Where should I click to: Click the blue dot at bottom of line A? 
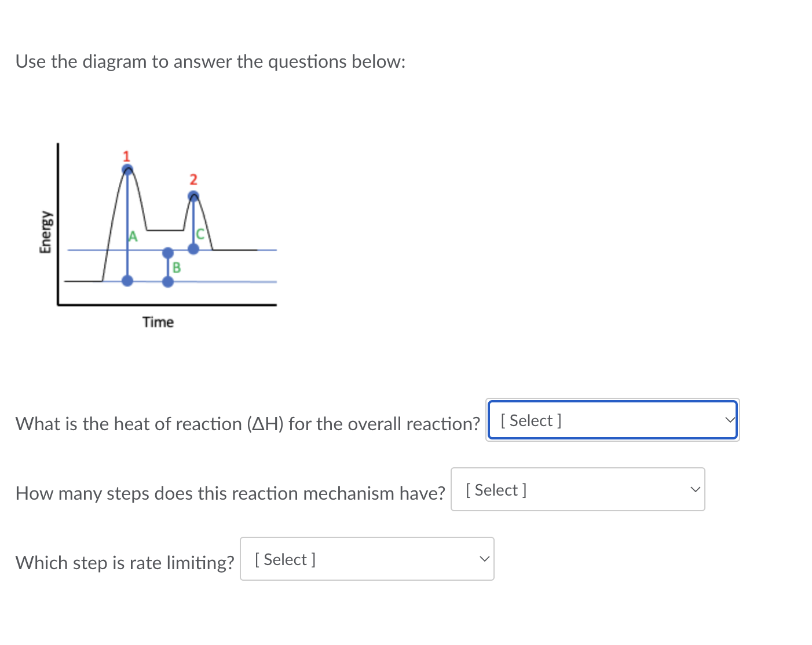127,281
